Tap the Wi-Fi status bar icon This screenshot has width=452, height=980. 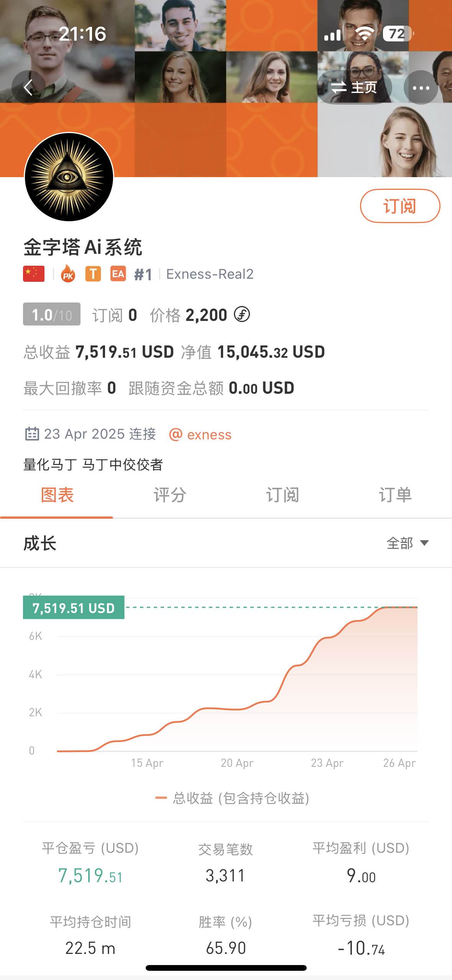(x=364, y=34)
